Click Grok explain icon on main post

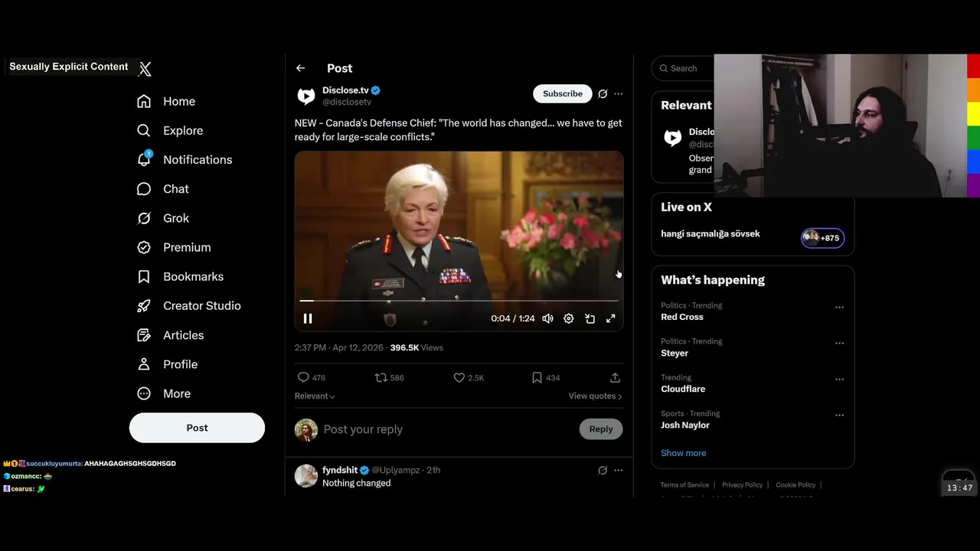(x=603, y=93)
